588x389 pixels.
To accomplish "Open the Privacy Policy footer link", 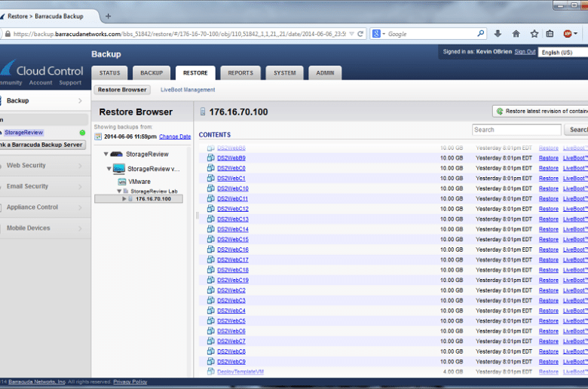I will [x=130, y=381].
